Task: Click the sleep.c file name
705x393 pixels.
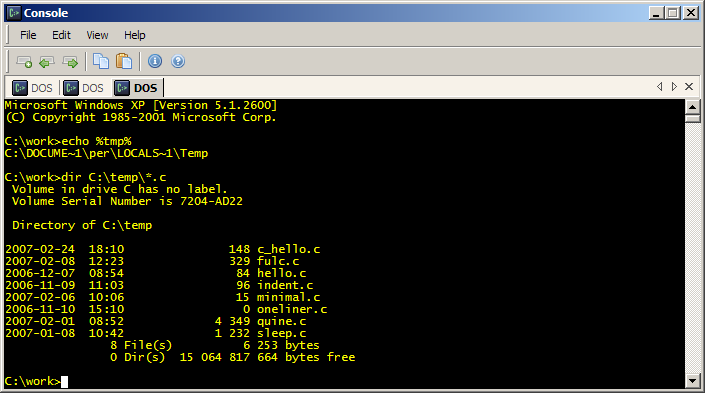Action: (x=281, y=333)
